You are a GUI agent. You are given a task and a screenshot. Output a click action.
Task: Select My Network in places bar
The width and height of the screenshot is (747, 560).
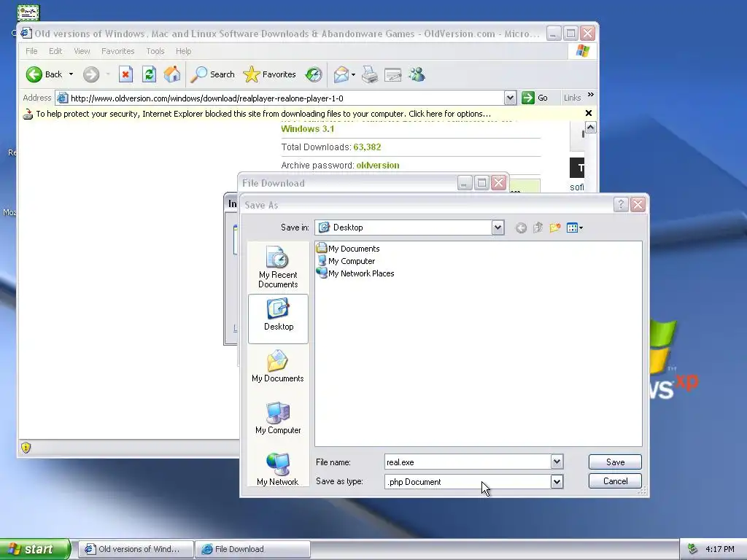(278, 470)
